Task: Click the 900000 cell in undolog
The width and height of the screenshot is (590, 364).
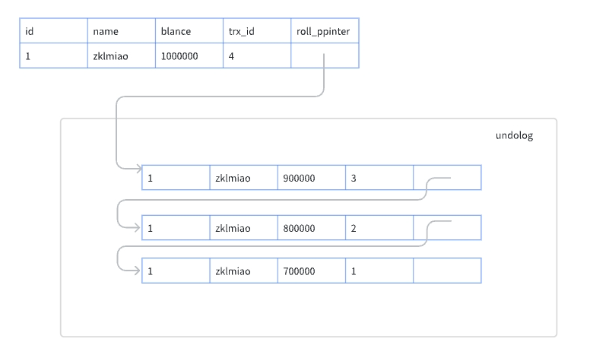Action: tap(311, 178)
